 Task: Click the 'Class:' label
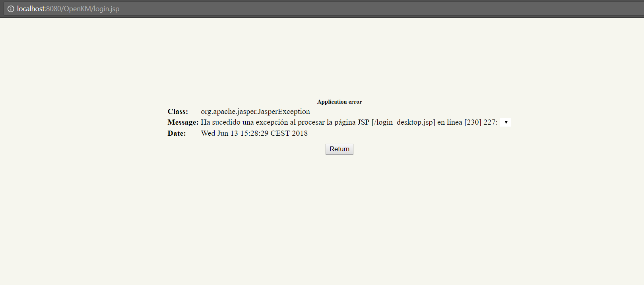[178, 112]
